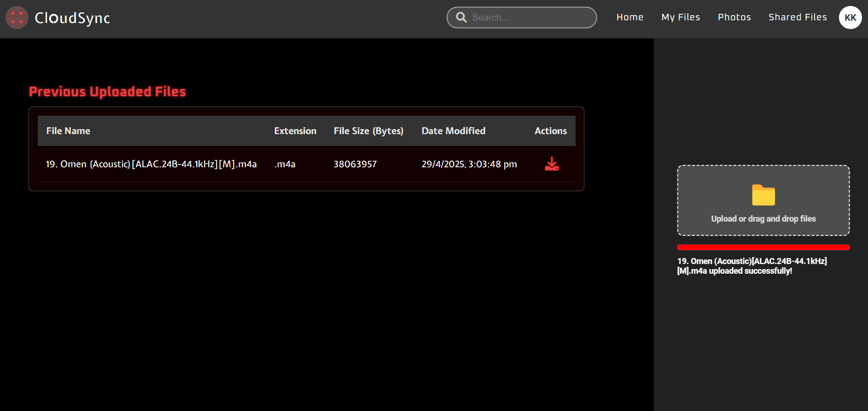This screenshot has width=868, height=411.
Task: Click the magnifying glass search icon
Action: (461, 18)
